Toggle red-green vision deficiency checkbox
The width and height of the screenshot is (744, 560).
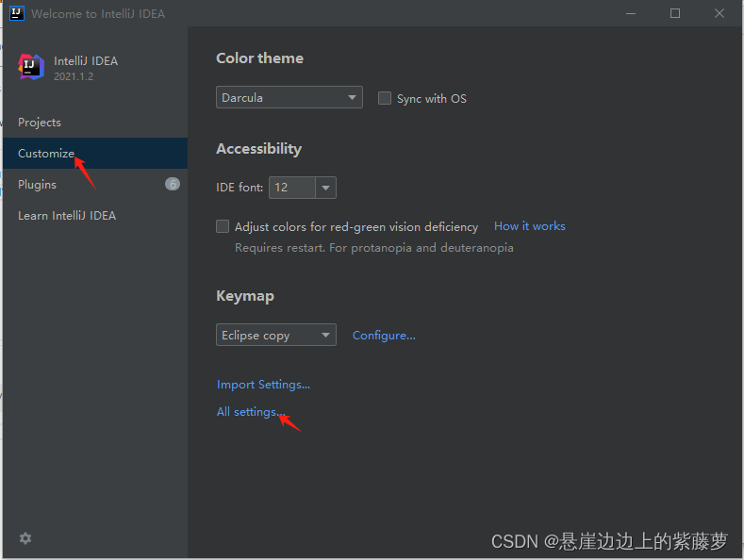223,226
